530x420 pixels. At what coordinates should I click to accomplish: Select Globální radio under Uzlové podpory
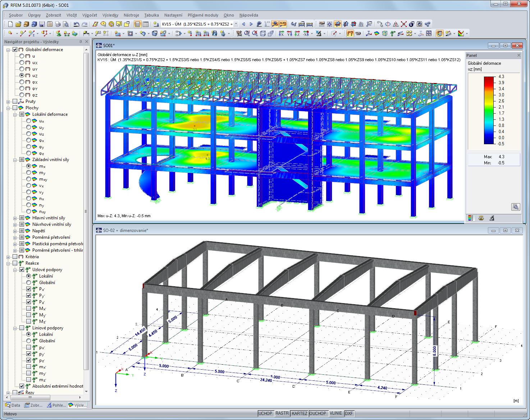click(x=29, y=283)
